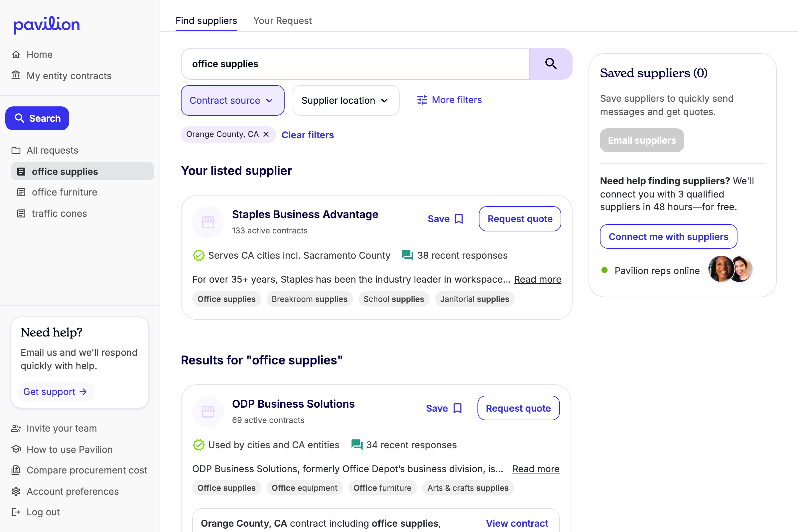This screenshot has width=798, height=532.
Task: Switch to the Find suppliers tab
Action: (206, 21)
